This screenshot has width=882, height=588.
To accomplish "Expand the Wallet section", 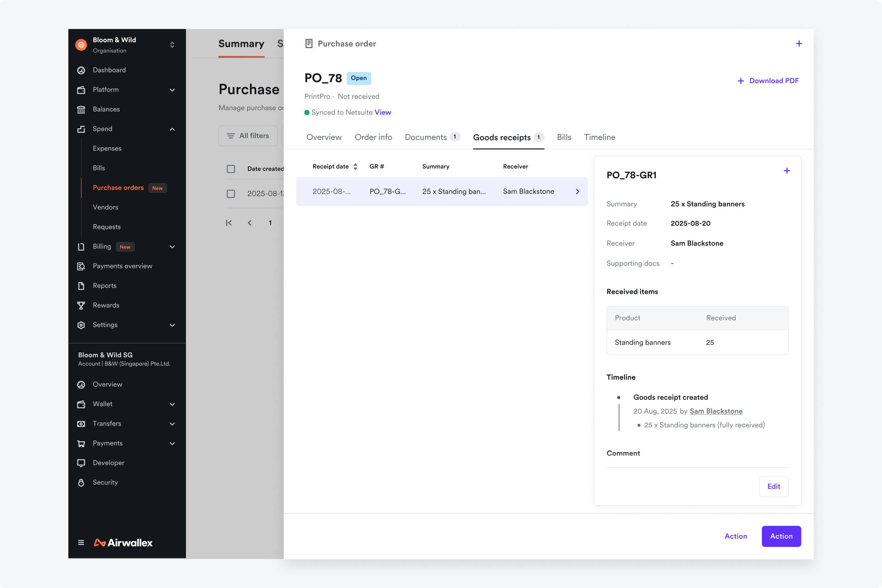I will tap(172, 404).
